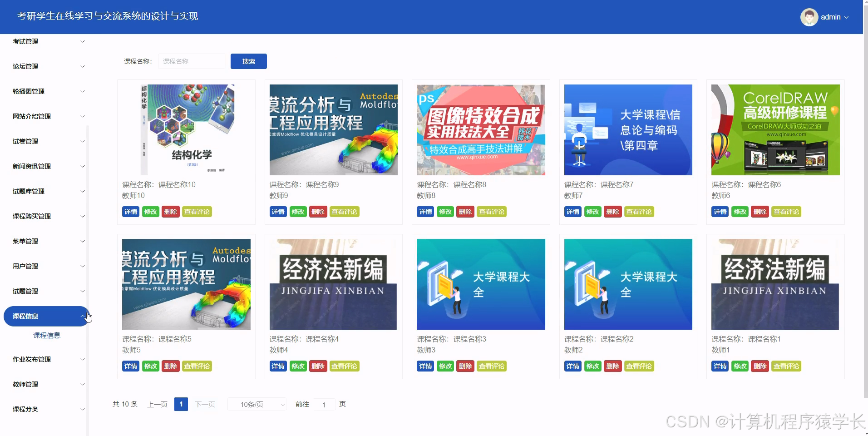Screen dimensions: 868x436
Task: Click the admin avatar picture
Action: 809,17
